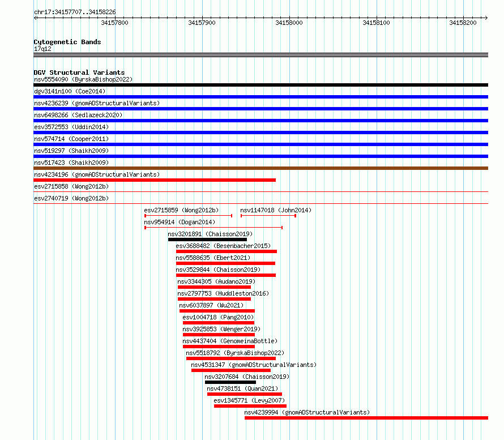The height and width of the screenshot is (440, 504).
Task: Open nsv4234196 (gnomADStructuralVariants) label
Action: click(x=97, y=174)
